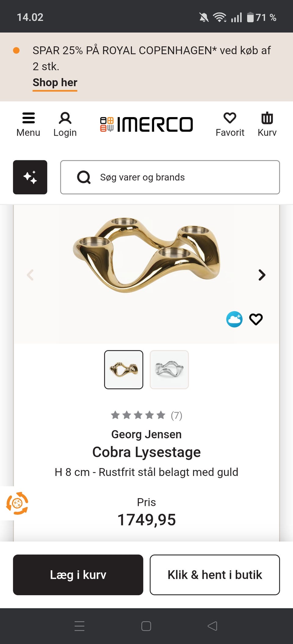Select the silver candleholder thumbnail
The image size is (293, 644).
point(169,370)
